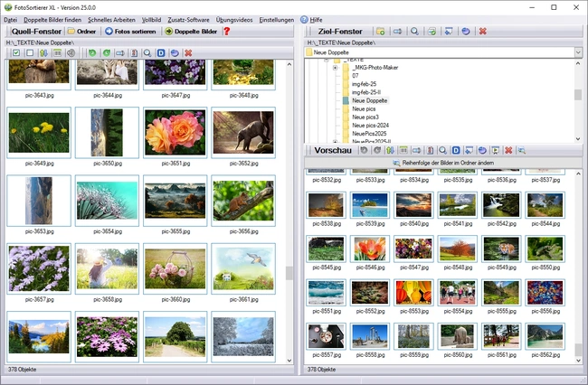The height and width of the screenshot is (385, 588).
Task: Click the red question mark help icon
Action: tap(226, 32)
